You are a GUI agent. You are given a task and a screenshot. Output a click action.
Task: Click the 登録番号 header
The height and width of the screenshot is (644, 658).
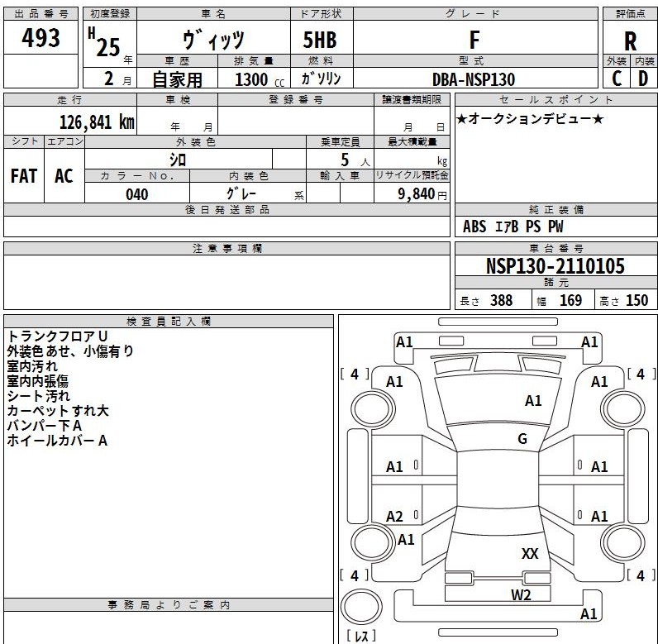pyautogui.click(x=296, y=100)
